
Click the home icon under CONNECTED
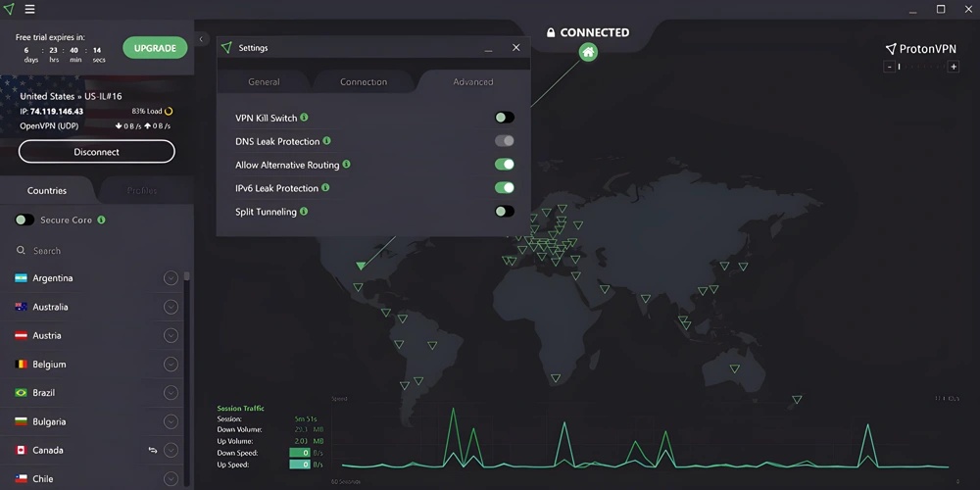[587, 53]
